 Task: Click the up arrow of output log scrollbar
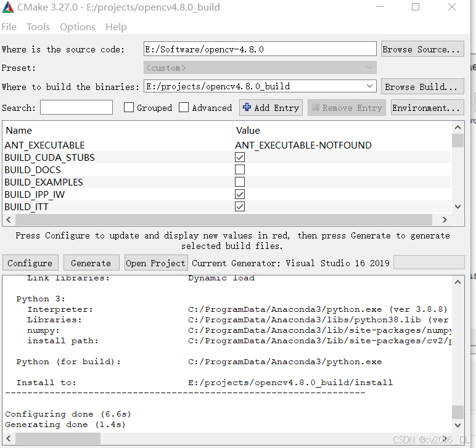pyautogui.click(x=458, y=282)
